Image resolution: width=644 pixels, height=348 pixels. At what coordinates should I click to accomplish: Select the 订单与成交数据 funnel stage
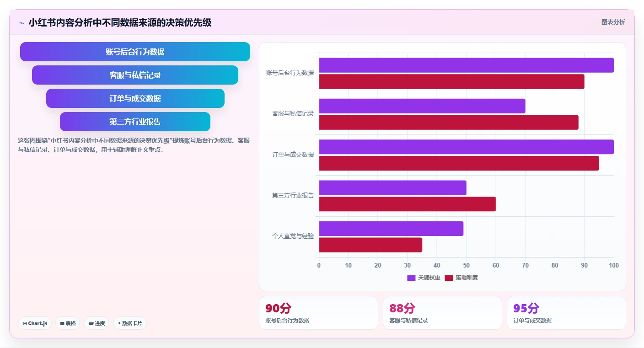135,98
